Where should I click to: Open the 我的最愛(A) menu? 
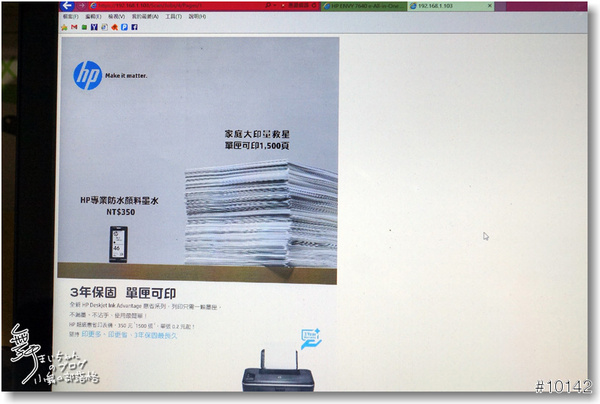[x=145, y=16]
